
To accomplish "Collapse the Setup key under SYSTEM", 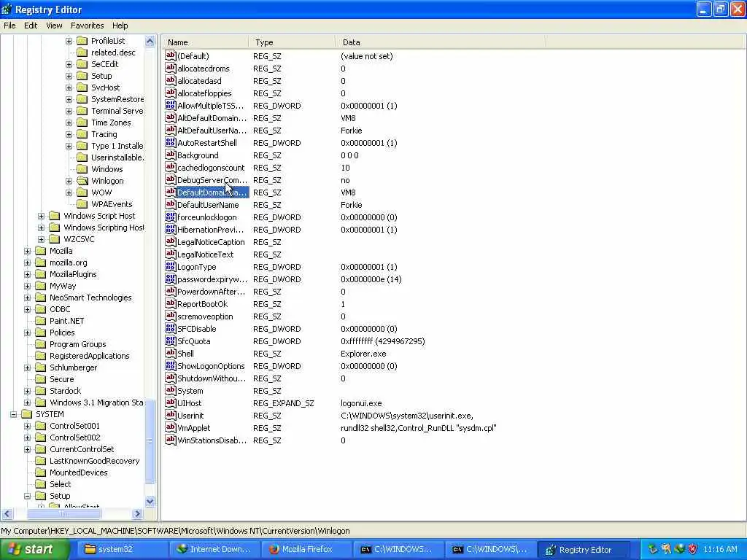I will (x=28, y=496).
